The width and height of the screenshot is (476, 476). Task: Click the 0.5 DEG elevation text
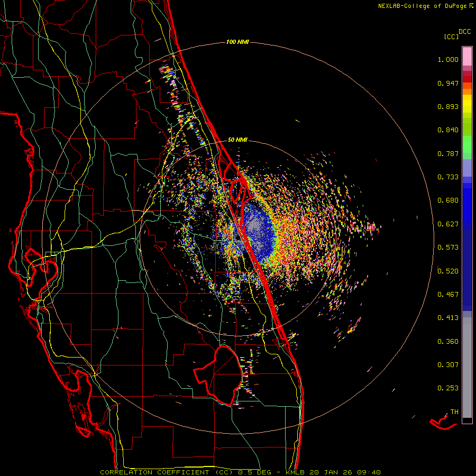pyautogui.click(x=255, y=472)
